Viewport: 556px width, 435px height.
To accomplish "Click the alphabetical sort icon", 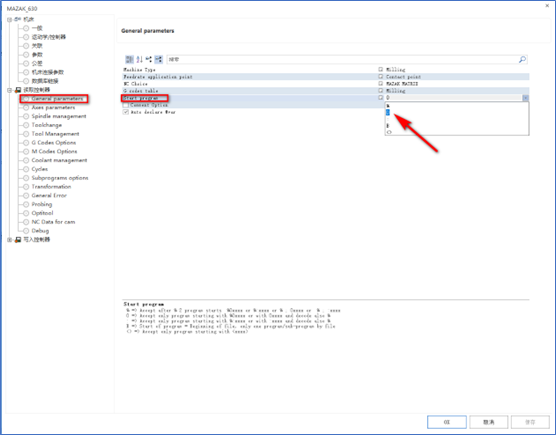I will pyautogui.click(x=139, y=60).
